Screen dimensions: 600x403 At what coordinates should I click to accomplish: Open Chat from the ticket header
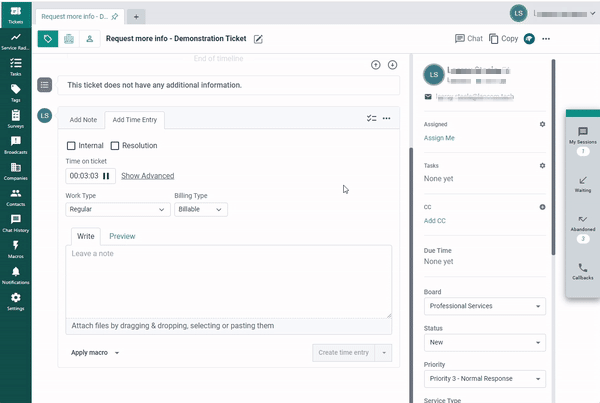(469, 39)
